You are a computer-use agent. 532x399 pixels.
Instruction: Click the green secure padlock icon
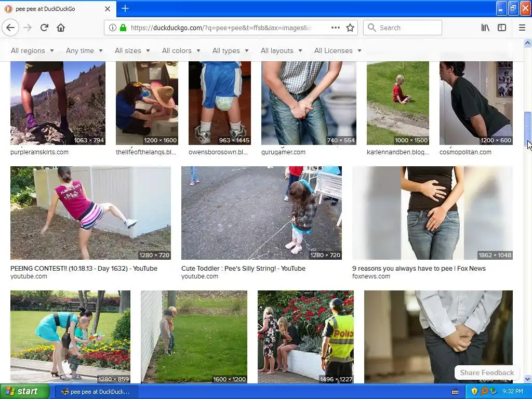click(123, 28)
